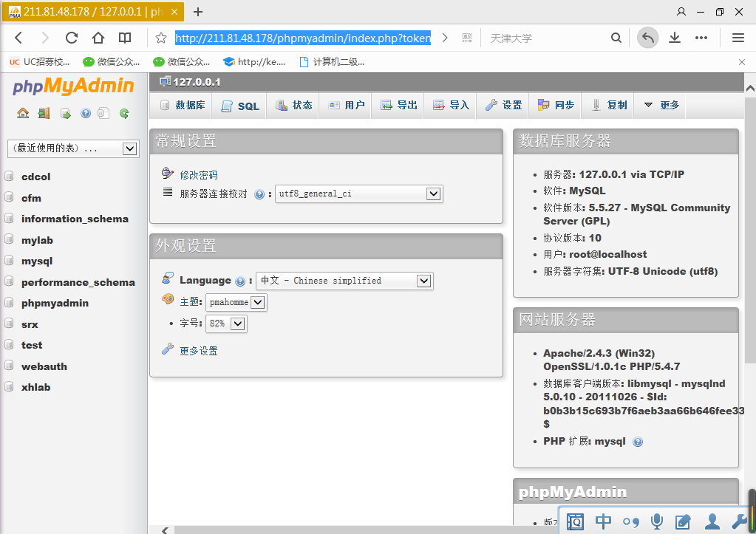The height and width of the screenshot is (534, 756).
Task: Click the undo arrow button in browser toolbar
Action: [648, 38]
